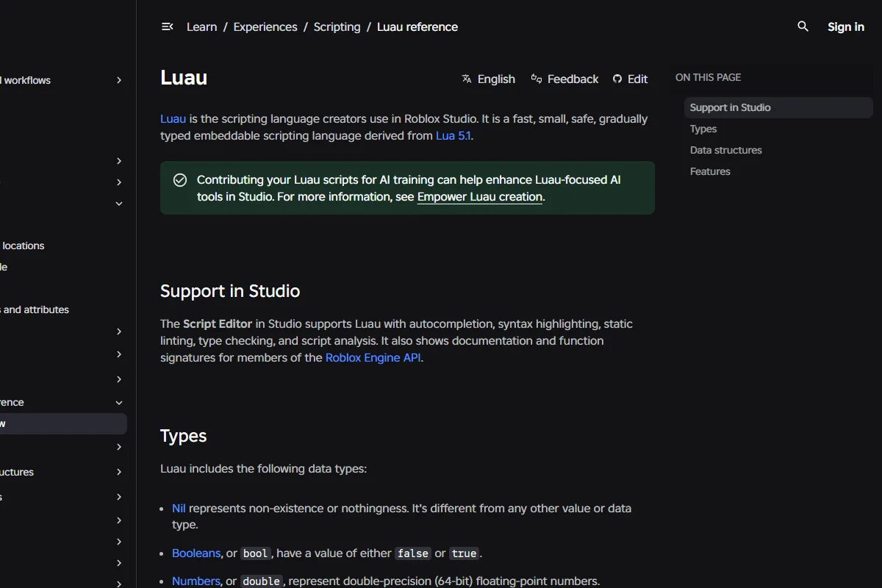Collapse the sidebar with the menu icon

pyautogui.click(x=167, y=26)
